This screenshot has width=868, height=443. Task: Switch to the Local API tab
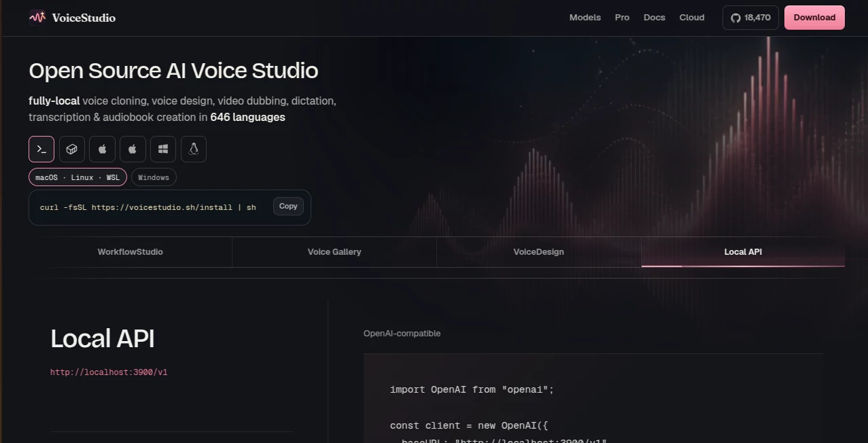pos(743,252)
